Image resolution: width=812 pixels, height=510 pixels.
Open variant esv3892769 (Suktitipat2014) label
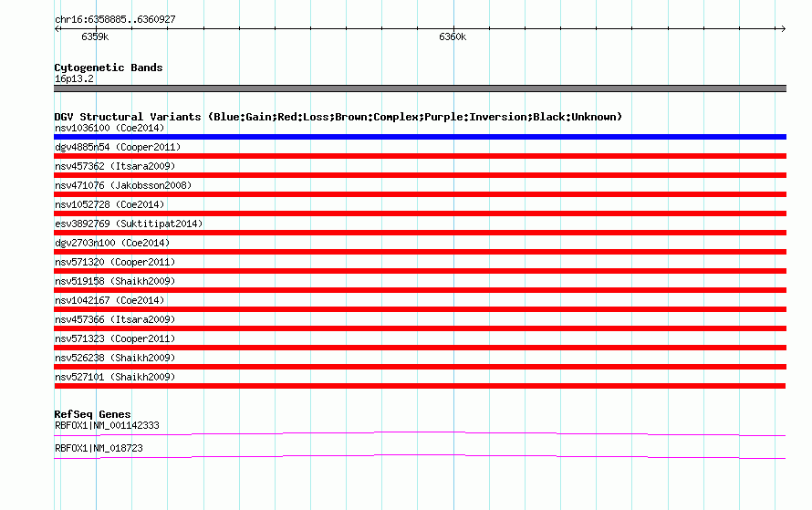coord(129,224)
